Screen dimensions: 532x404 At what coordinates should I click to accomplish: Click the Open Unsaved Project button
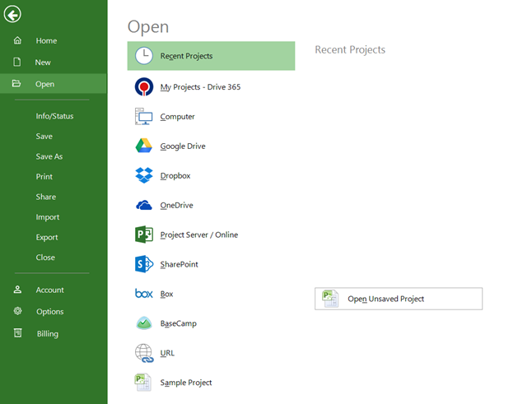tap(399, 299)
